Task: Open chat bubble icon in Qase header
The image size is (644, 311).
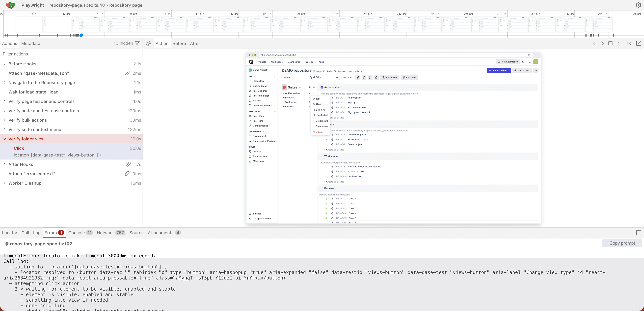Action: click(530, 62)
